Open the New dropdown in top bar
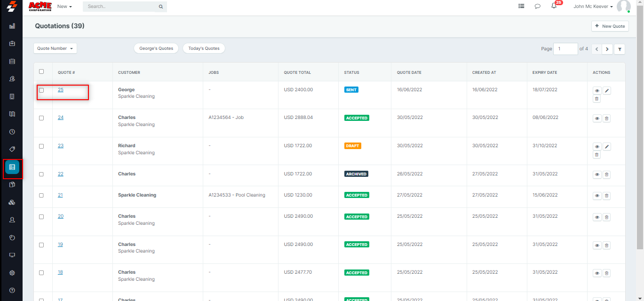 (x=64, y=7)
